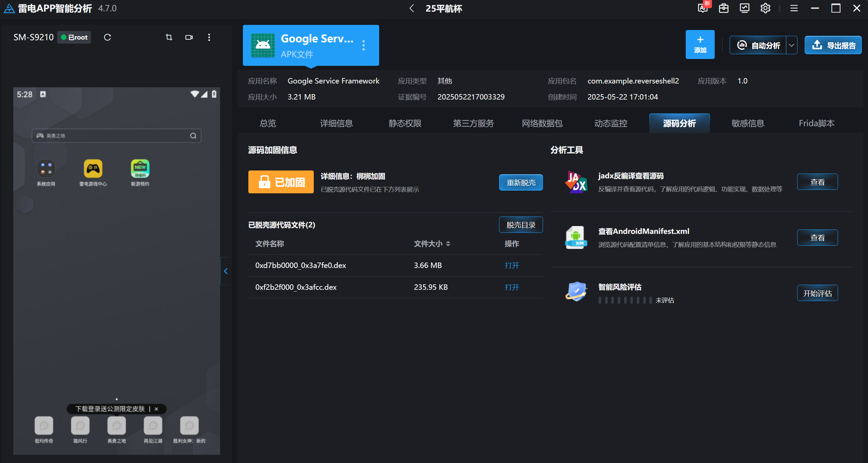868x463 pixels.
Task: Click the 235.95 KB file size cell
Action: (x=431, y=287)
